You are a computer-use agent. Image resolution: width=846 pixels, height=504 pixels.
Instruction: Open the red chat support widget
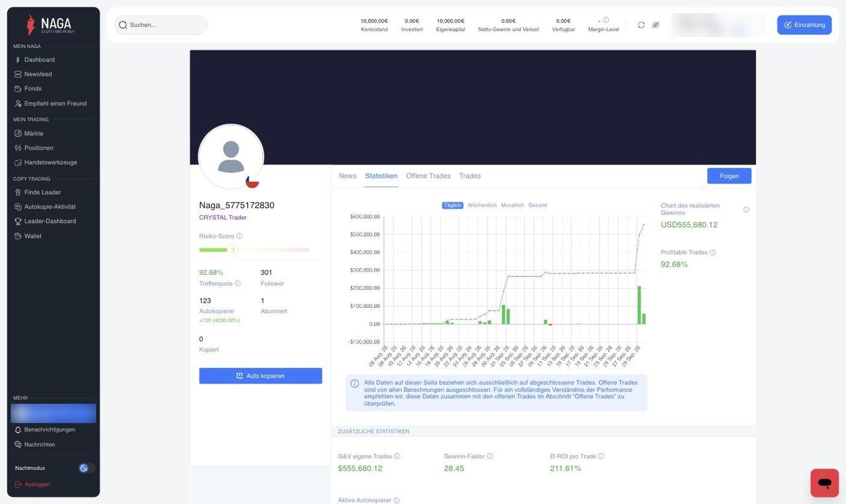tap(825, 483)
